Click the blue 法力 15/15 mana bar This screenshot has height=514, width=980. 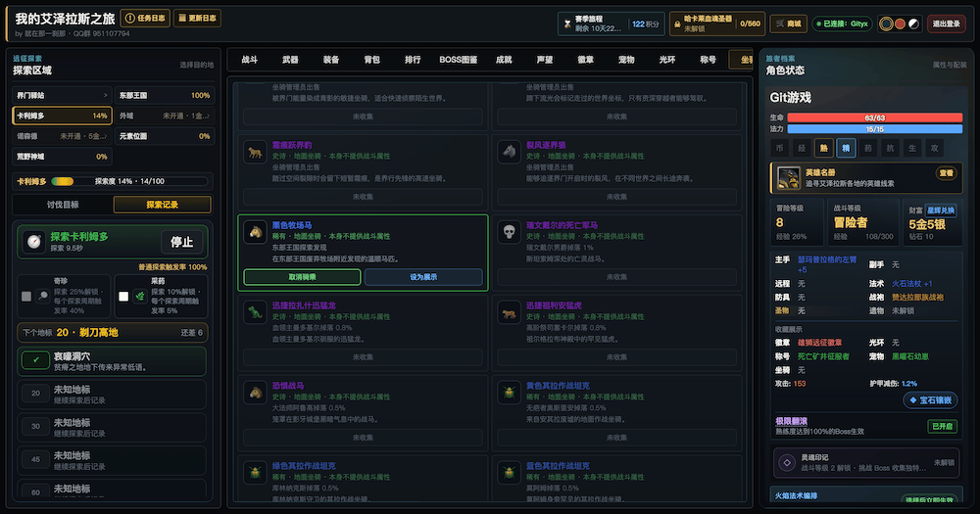874,129
